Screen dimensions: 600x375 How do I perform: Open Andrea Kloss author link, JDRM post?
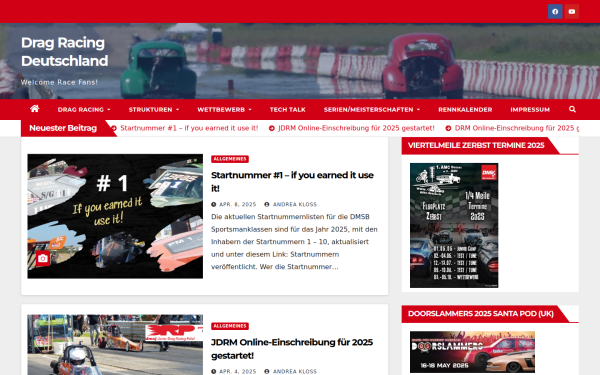pos(295,371)
